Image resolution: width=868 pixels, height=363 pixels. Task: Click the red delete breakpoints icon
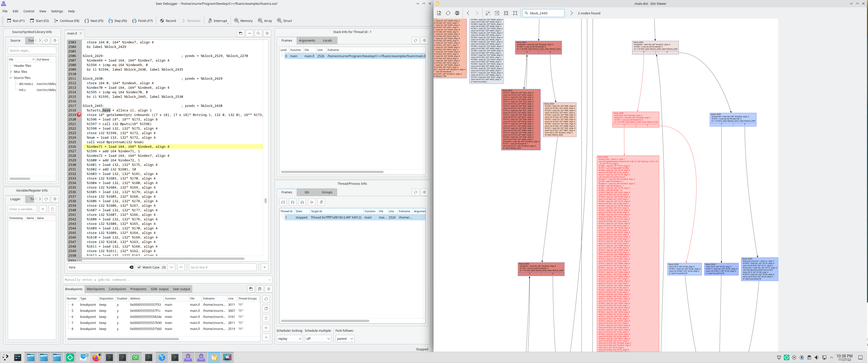[x=266, y=318]
